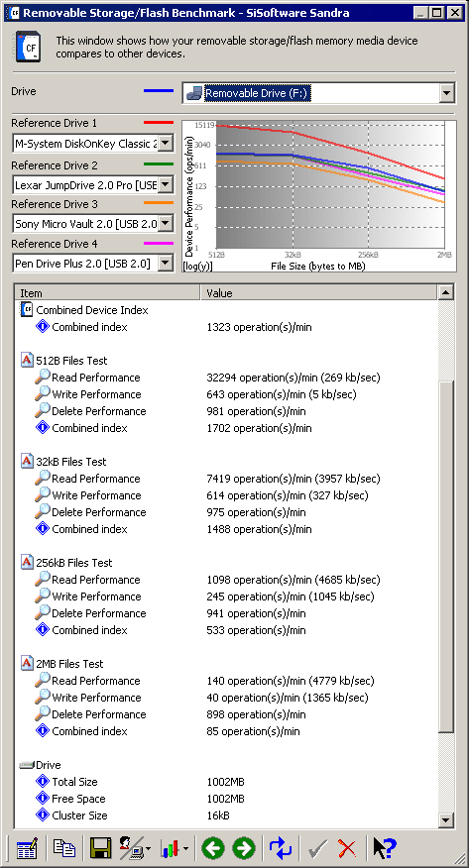Open the Options notepad toolbar icon

(x=26, y=848)
